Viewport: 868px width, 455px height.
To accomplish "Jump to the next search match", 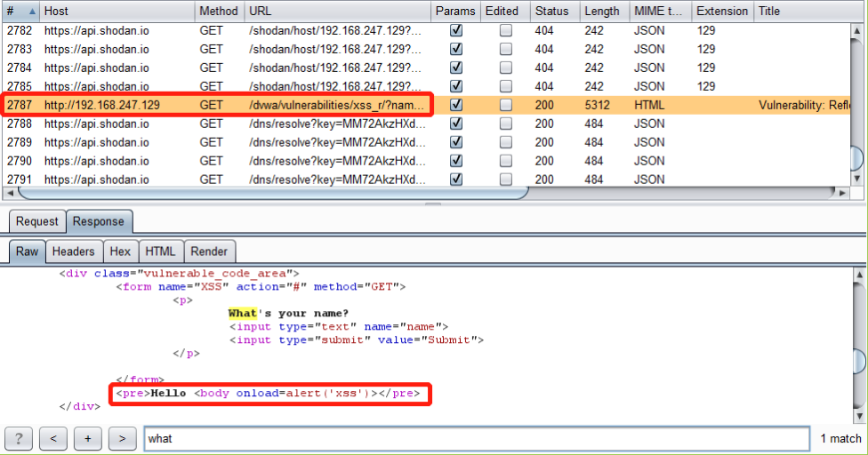I will click(122, 439).
